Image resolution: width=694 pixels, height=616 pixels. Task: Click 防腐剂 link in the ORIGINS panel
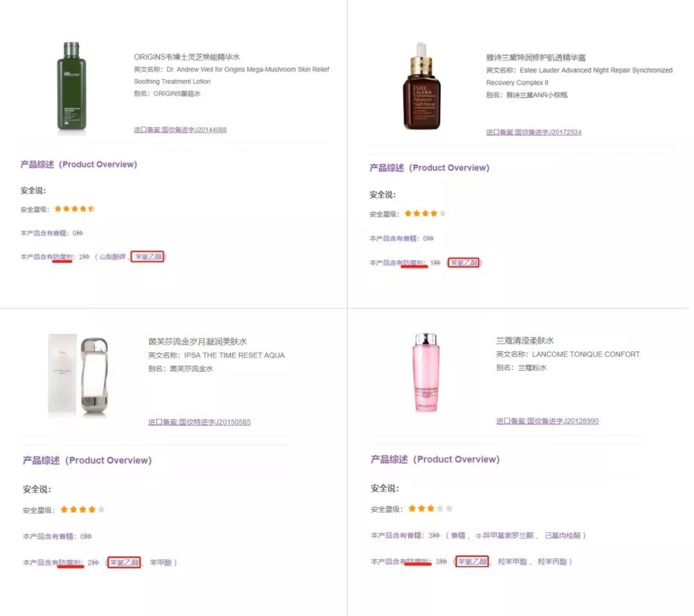coord(62,257)
